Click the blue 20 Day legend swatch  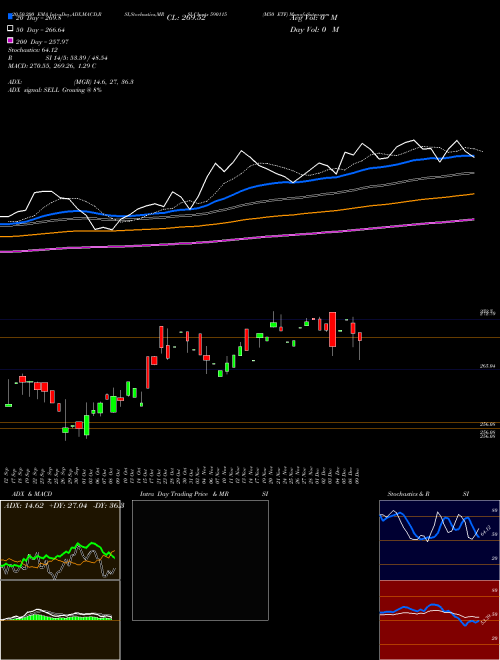tap(10, 17)
